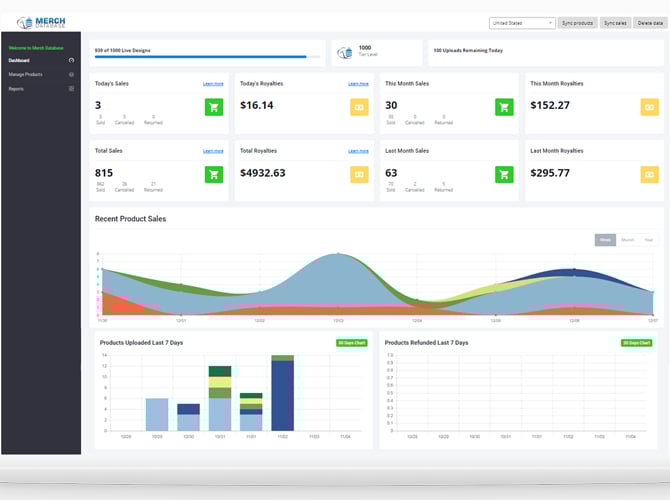This screenshot has height=500, width=670.
Task: Switch Recent Product Sales chart to Year
Action: (649, 240)
